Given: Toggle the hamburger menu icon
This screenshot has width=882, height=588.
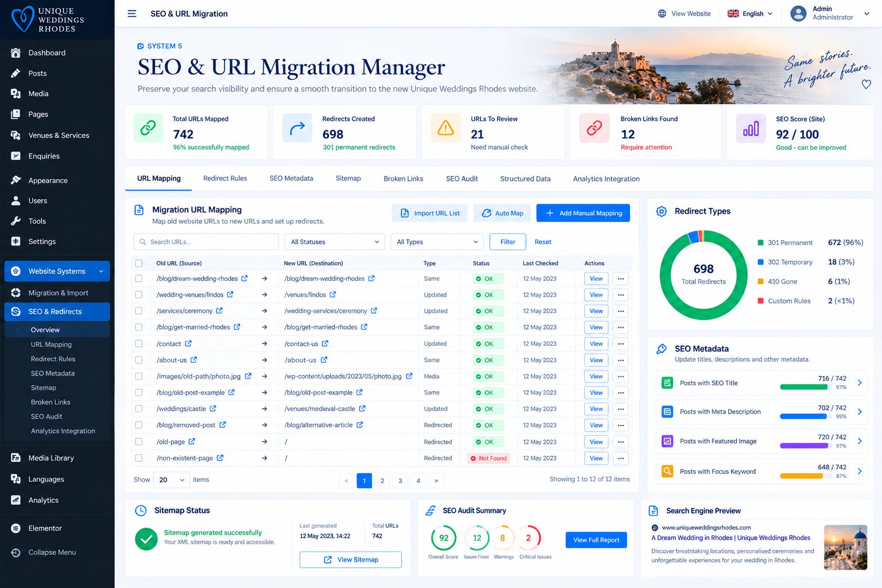Looking at the screenshot, I should 131,14.
